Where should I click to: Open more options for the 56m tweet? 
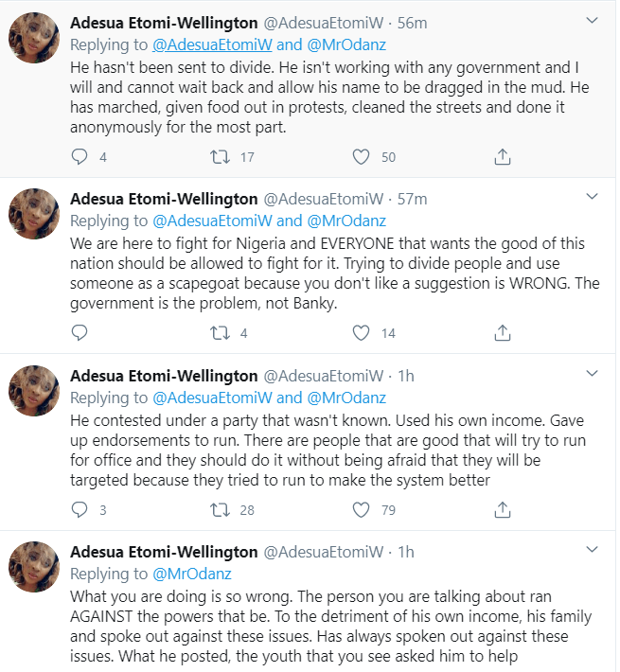592,20
